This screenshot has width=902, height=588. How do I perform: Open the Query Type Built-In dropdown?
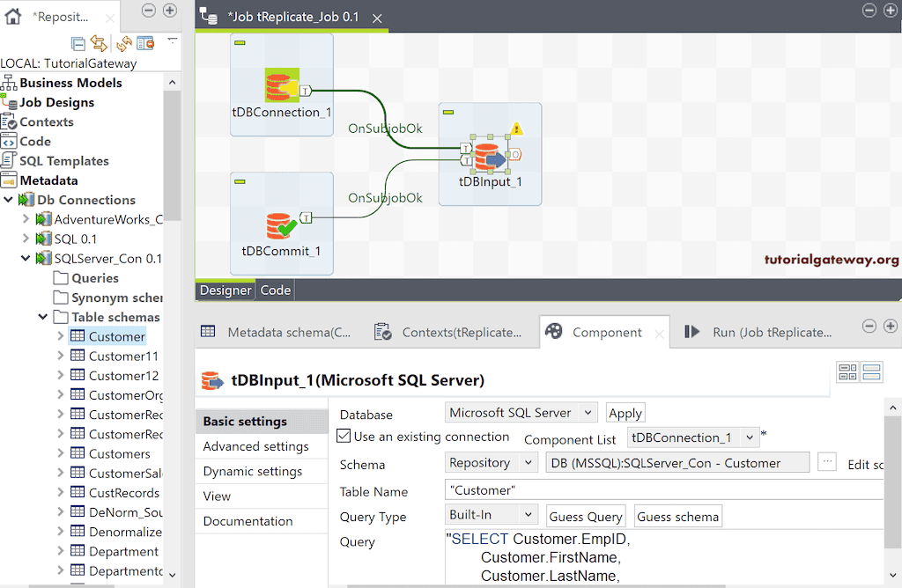(491, 517)
